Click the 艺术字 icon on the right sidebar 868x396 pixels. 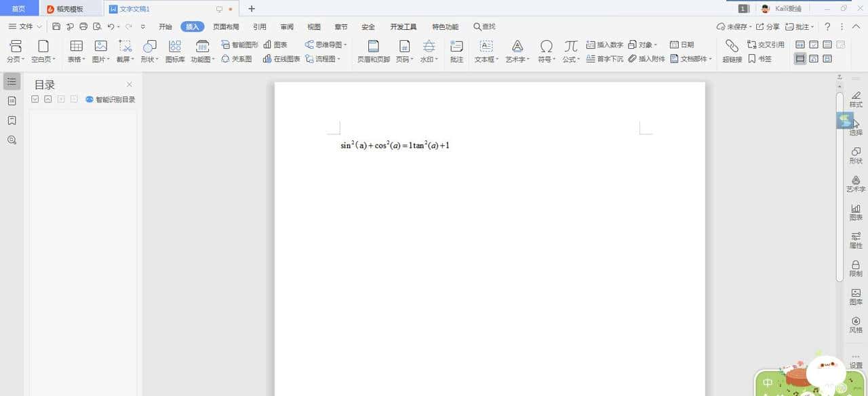[x=855, y=183]
